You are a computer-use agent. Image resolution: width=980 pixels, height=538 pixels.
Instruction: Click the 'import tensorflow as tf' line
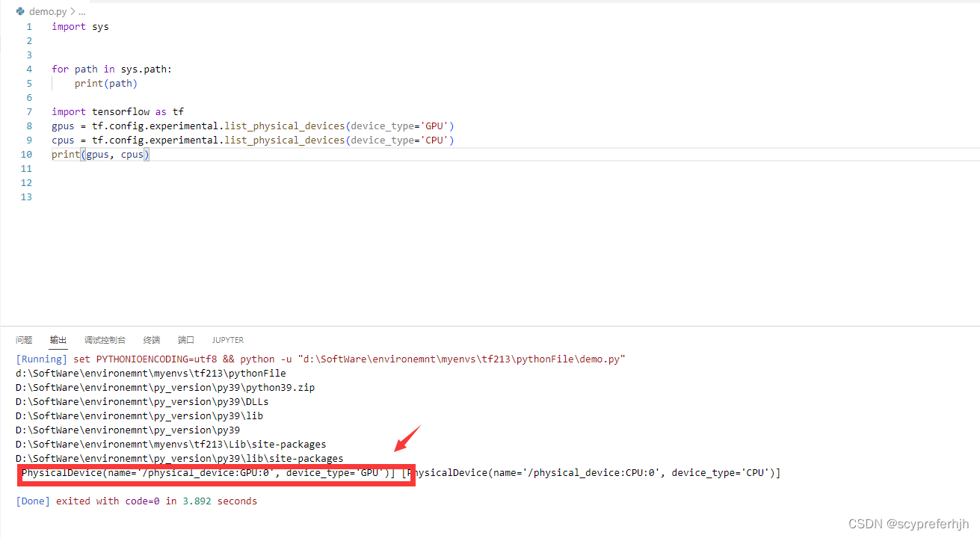(118, 111)
